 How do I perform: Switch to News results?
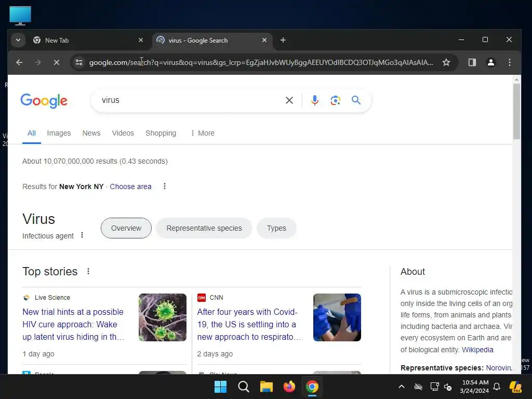click(91, 133)
